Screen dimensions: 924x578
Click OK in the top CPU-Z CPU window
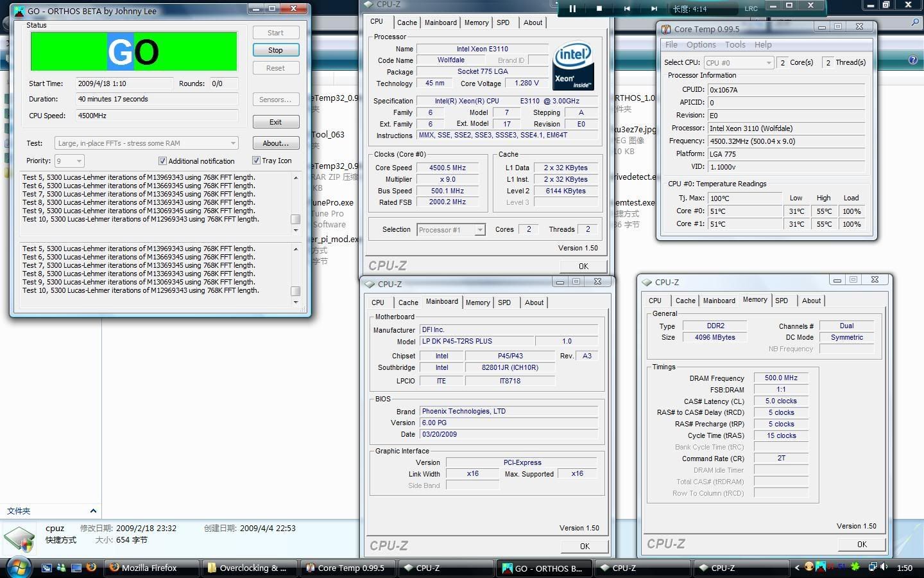point(583,266)
